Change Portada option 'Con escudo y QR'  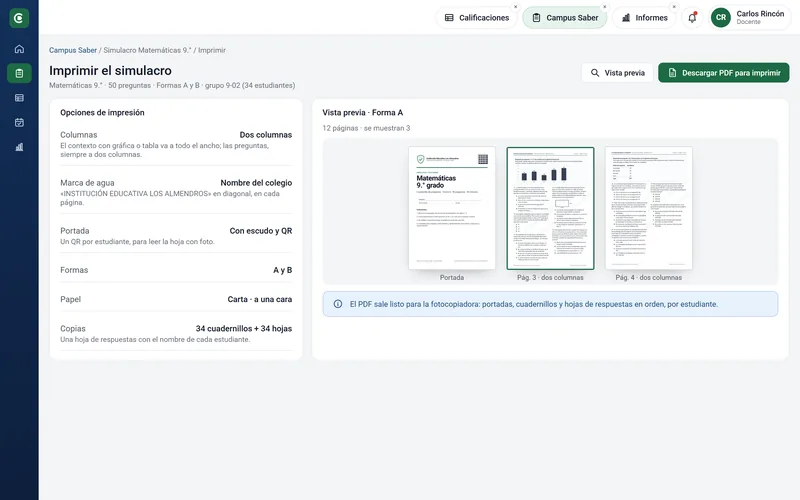261,231
